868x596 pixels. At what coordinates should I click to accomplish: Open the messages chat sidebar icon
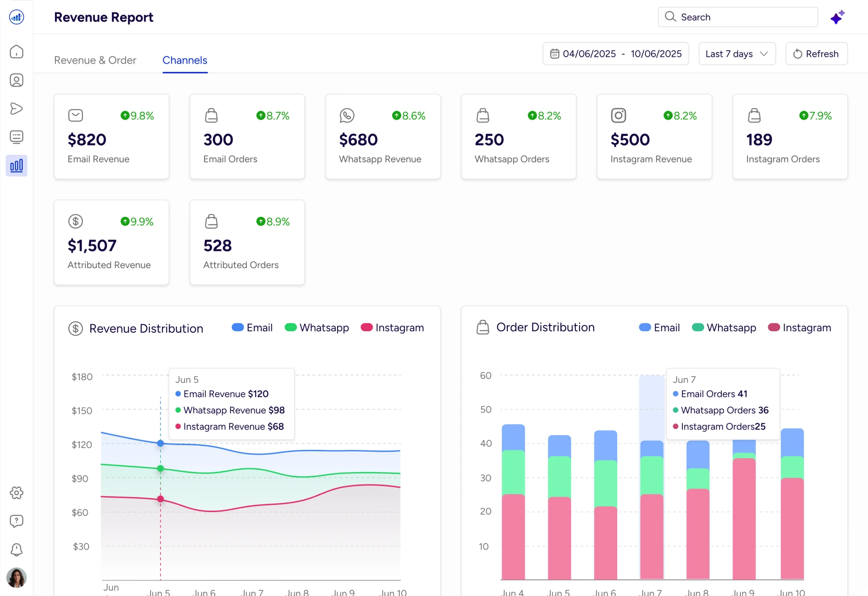pos(16,137)
